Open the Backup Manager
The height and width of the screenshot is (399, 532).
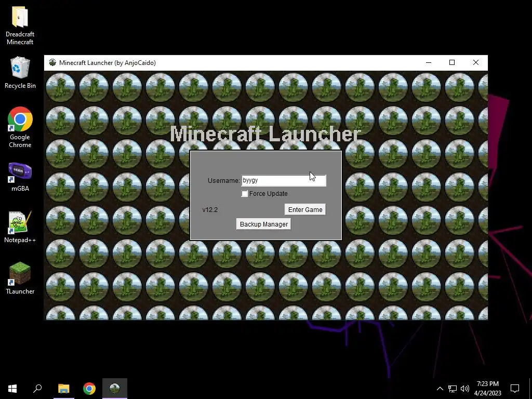(263, 224)
